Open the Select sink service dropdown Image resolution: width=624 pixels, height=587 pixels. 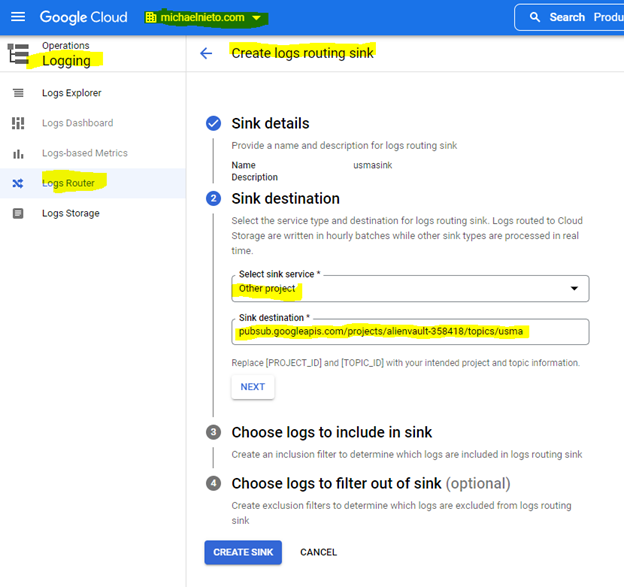point(410,289)
